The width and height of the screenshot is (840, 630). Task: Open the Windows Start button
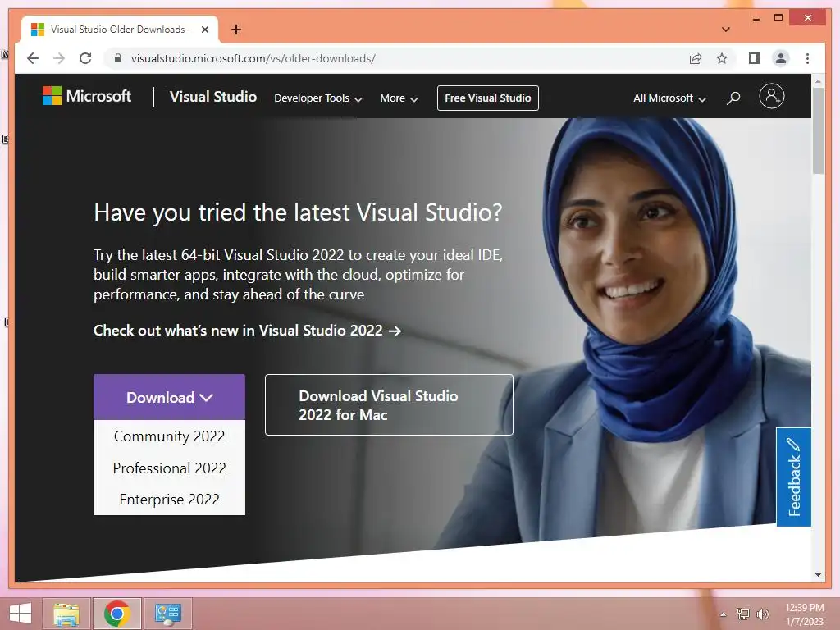[21, 614]
